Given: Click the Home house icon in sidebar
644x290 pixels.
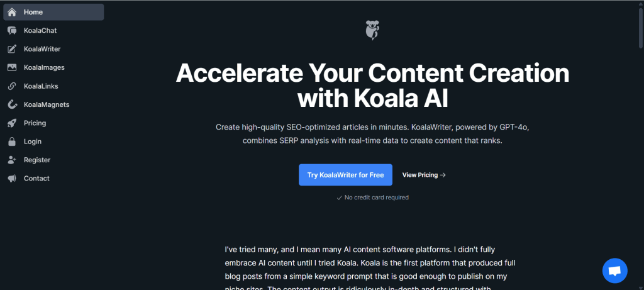Looking at the screenshot, I should (x=12, y=12).
